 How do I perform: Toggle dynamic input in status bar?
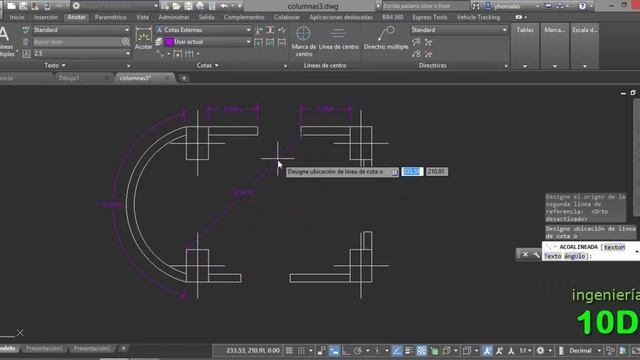click(x=334, y=351)
